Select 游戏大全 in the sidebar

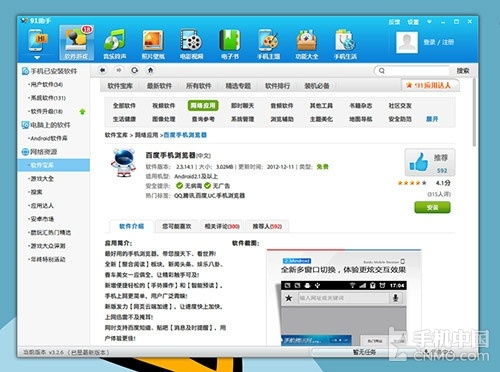[x=41, y=179]
